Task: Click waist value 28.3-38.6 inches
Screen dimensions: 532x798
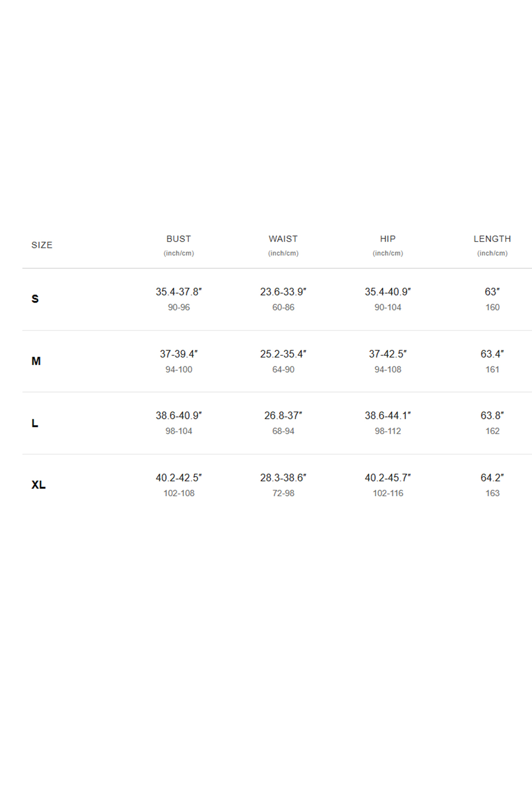Action: [283, 478]
